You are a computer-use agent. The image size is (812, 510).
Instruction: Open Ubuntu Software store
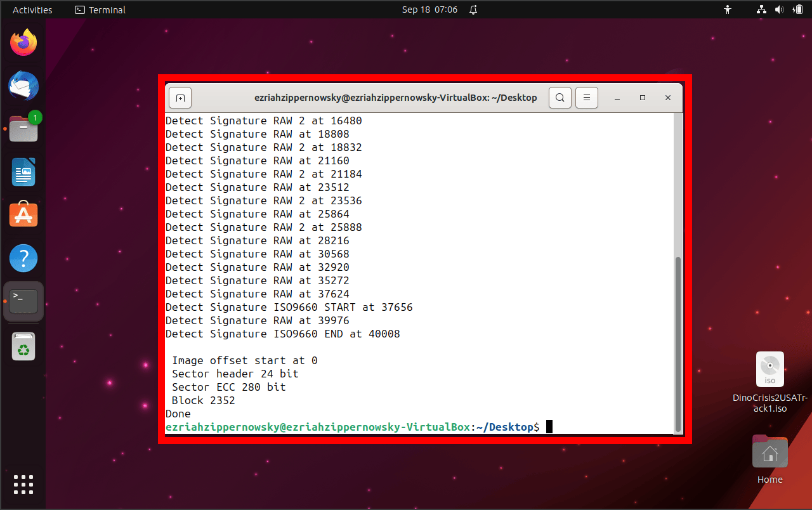[x=23, y=214]
